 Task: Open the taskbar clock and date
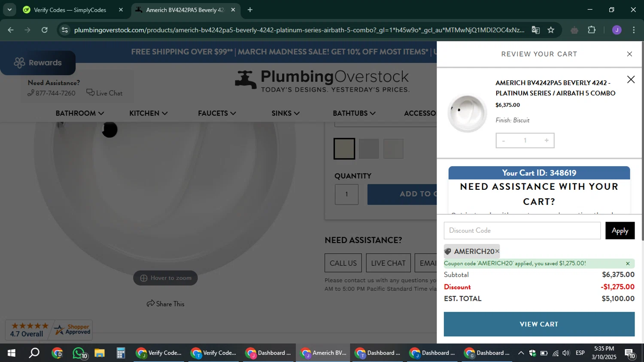(x=604, y=353)
